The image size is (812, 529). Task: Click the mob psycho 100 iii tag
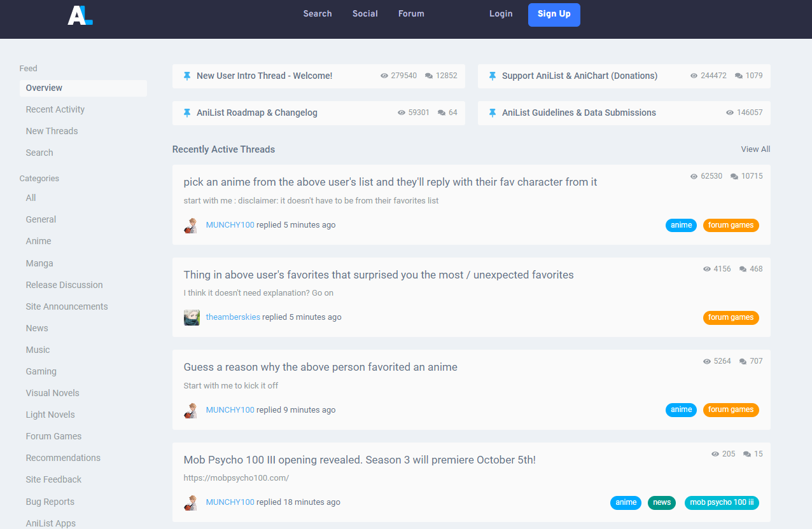coord(722,502)
